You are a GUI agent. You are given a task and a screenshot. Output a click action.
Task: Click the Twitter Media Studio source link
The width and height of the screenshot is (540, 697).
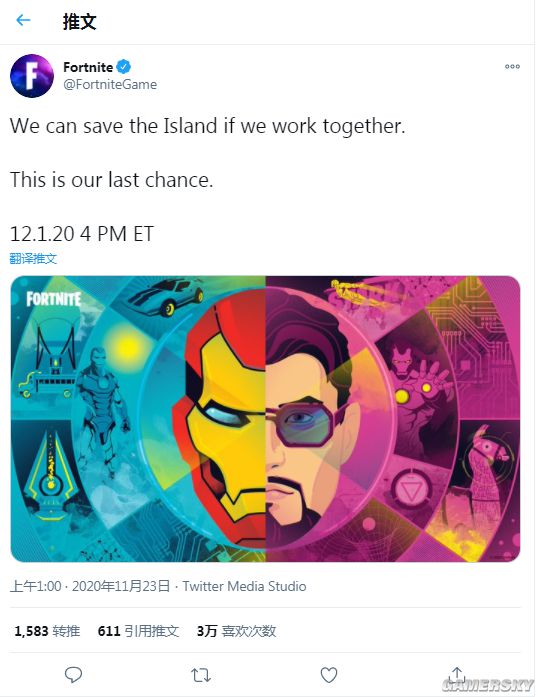[x=244, y=586]
